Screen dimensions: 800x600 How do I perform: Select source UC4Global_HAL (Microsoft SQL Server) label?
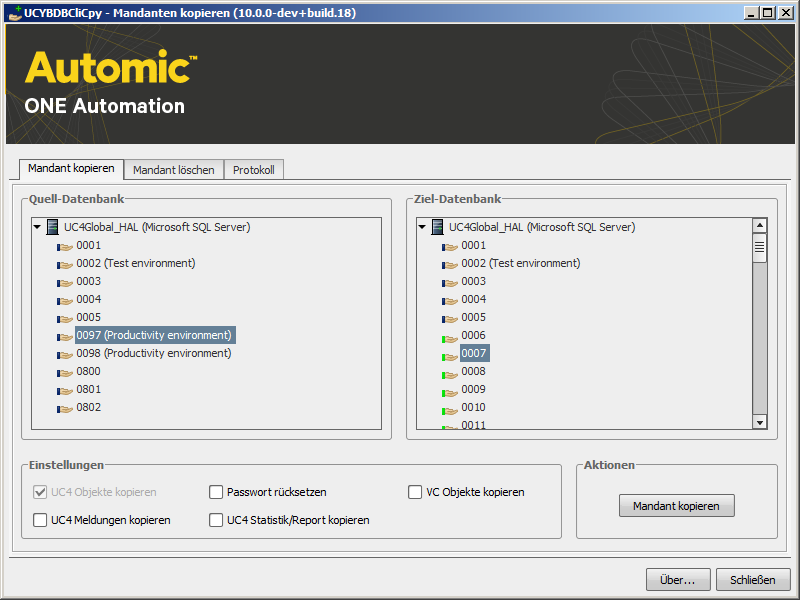(157, 227)
